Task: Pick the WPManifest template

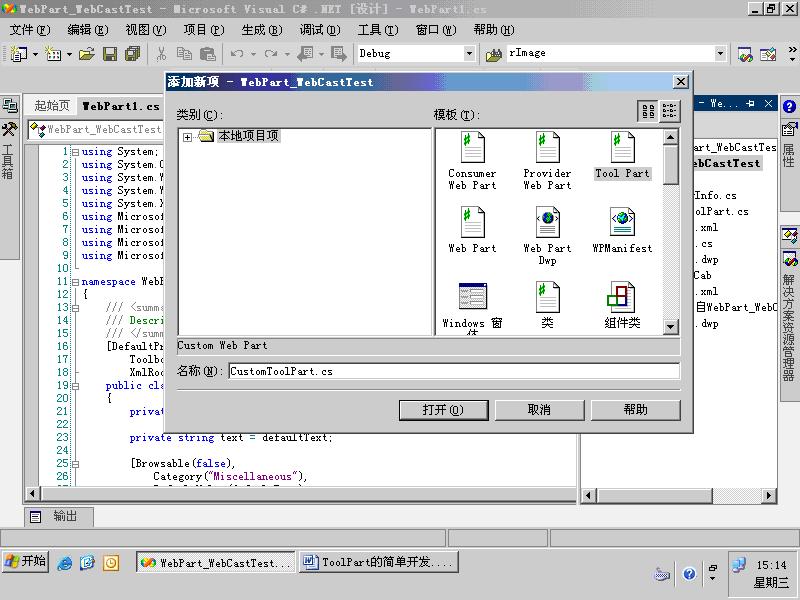Action: pyautogui.click(x=622, y=230)
